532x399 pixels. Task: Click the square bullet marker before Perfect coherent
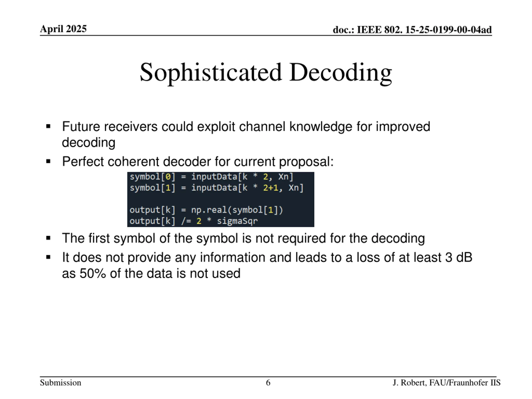click(48, 161)
